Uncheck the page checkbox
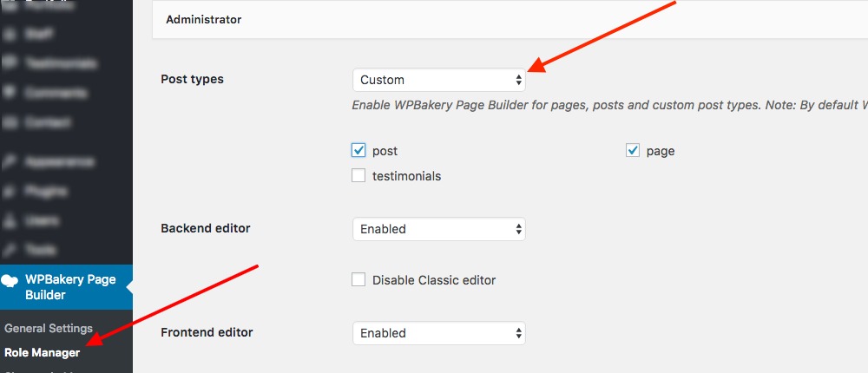The height and width of the screenshot is (373, 868). click(633, 150)
